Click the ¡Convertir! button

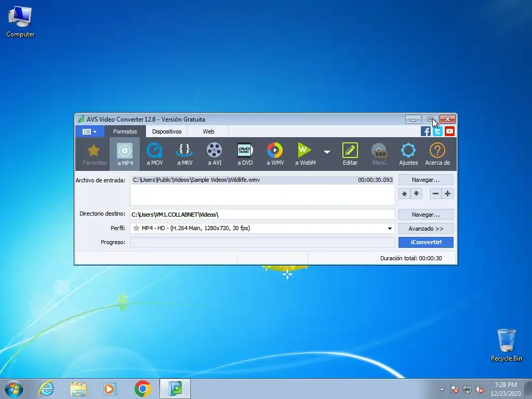pyautogui.click(x=426, y=242)
